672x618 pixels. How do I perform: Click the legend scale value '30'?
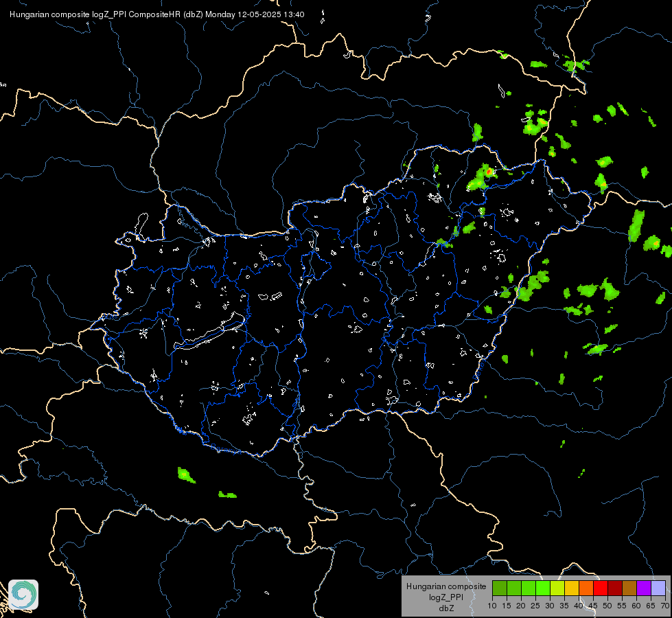[550, 606]
